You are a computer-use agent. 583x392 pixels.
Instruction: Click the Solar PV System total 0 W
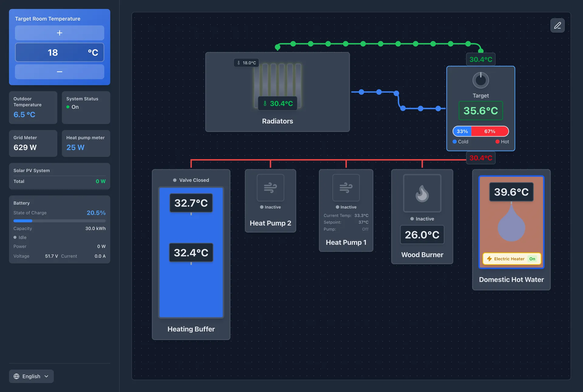point(101,181)
